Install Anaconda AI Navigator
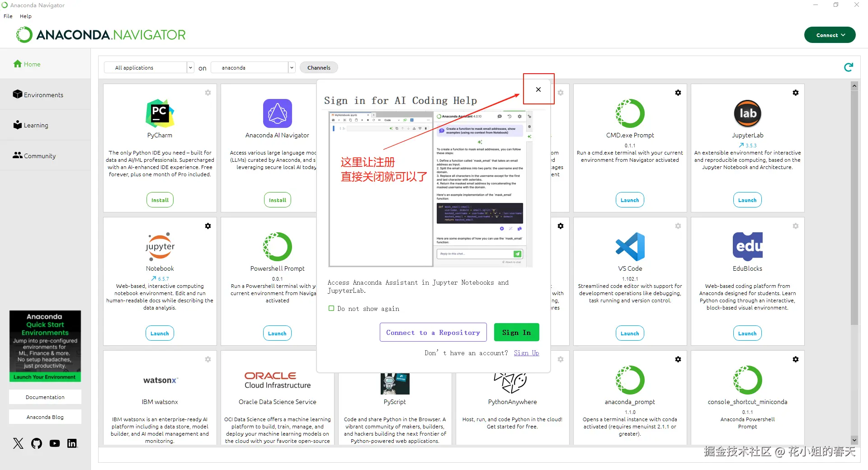The image size is (868, 470). 278,200
